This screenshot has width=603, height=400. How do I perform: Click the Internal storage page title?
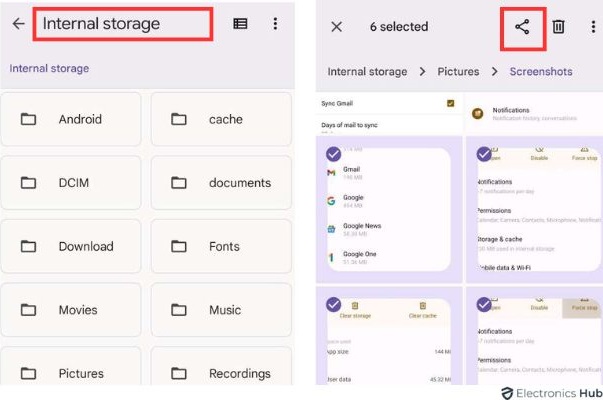click(x=101, y=24)
